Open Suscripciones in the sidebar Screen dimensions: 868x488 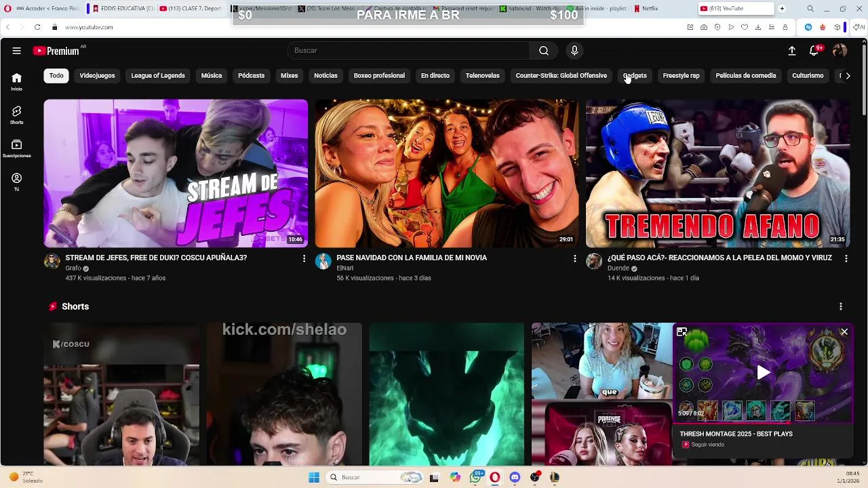point(16,148)
